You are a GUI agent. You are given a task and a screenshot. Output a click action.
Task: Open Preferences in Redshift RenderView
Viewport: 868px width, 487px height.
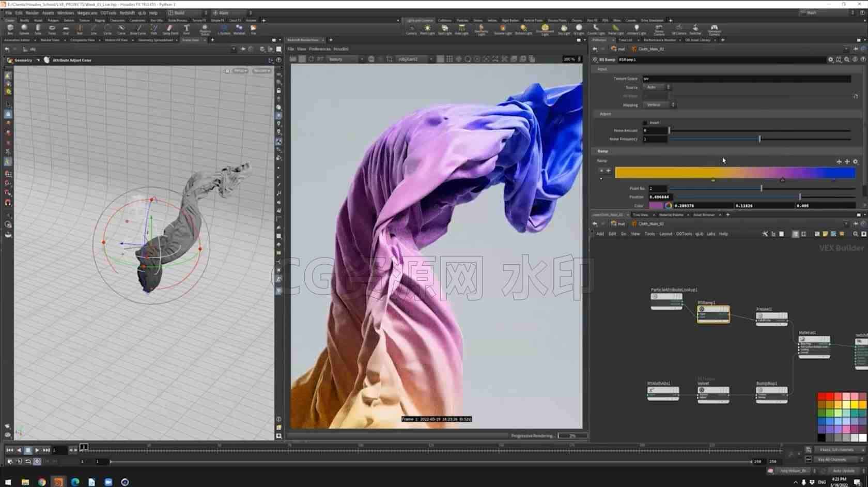[319, 49]
